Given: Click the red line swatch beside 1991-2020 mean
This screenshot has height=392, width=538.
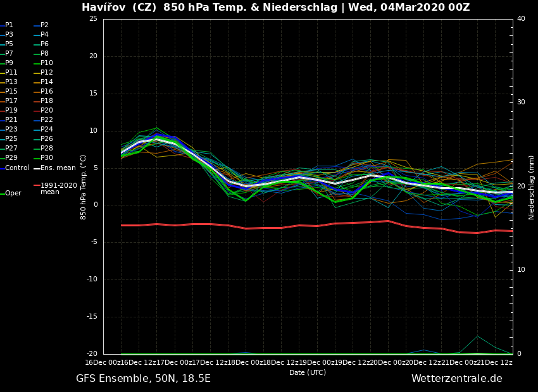Looking at the screenshot, I should (37, 186).
